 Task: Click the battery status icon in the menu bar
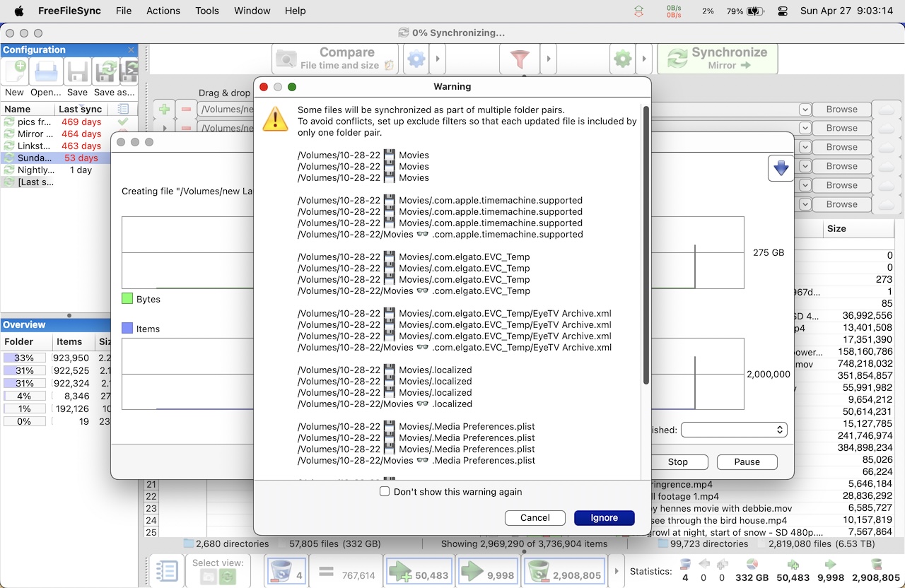[756, 11]
